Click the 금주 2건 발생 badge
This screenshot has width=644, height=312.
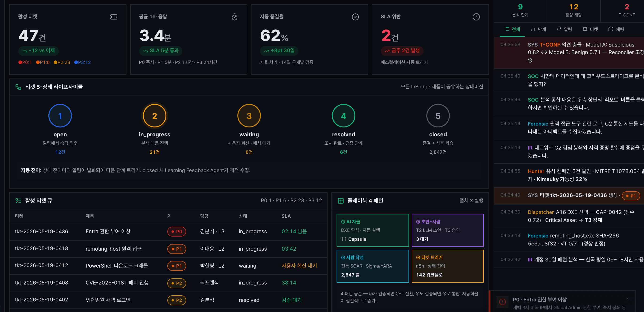click(402, 51)
